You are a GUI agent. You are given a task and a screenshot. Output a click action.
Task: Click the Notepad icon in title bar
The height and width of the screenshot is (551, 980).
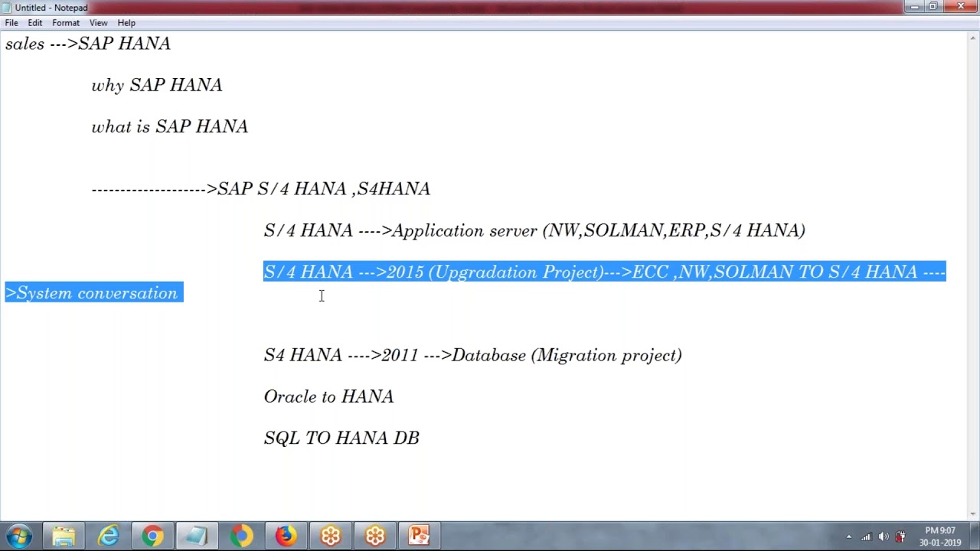(x=7, y=8)
